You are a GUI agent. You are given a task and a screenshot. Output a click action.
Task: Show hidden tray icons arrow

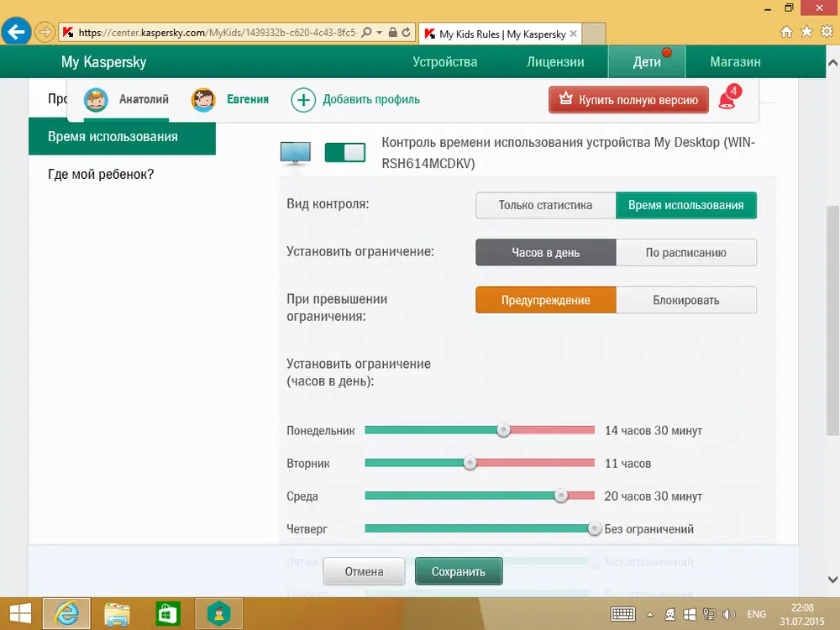[x=650, y=615]
